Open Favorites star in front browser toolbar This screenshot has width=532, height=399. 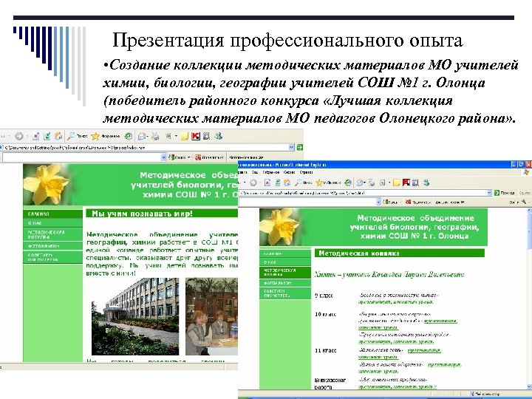point(328,183)
